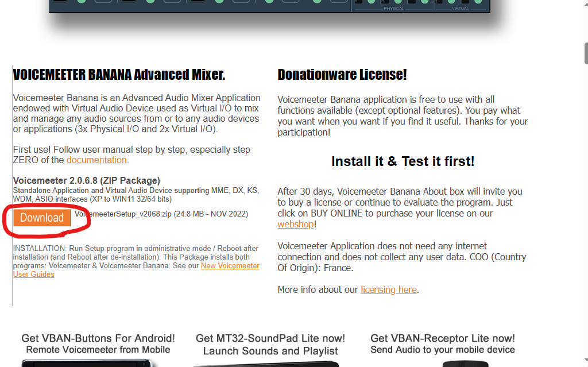Click the Donationware License! heading

pyautogui.click(x=342, y=75)
